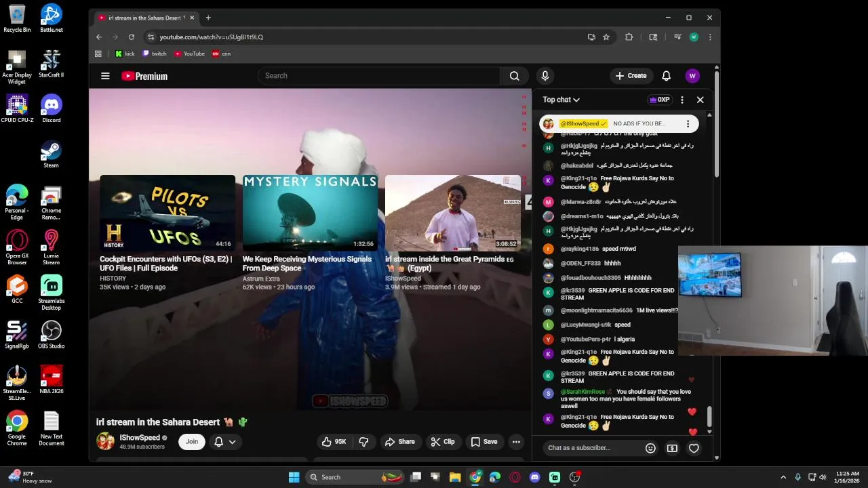The height and width of the screenshot is (488, 868).
Task: Expand the Top chat dropdown
Action: point(561,100)
